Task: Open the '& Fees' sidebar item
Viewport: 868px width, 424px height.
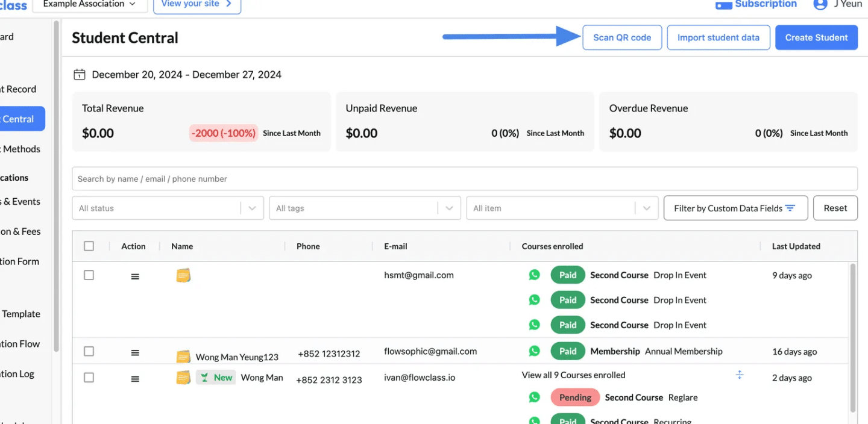Action: 20,231
